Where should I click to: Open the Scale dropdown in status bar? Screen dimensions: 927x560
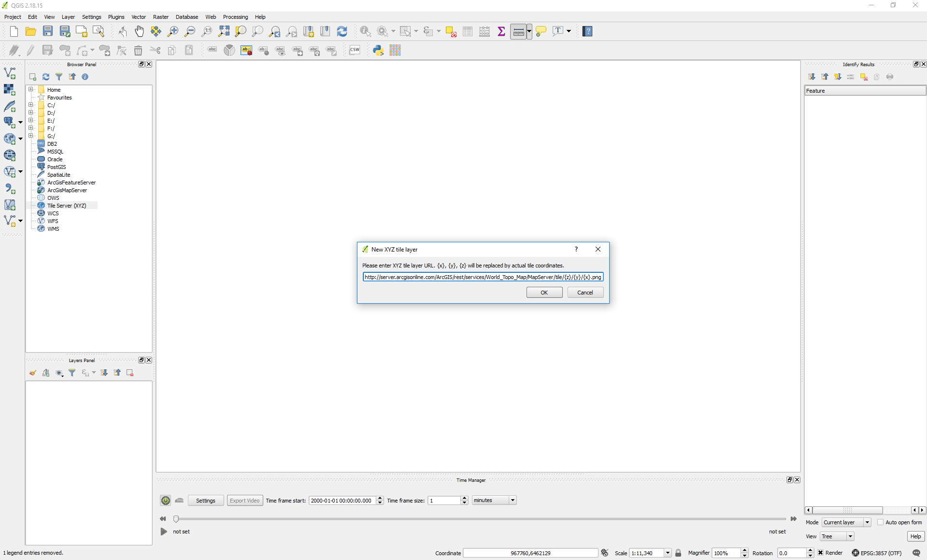point(668,553)
